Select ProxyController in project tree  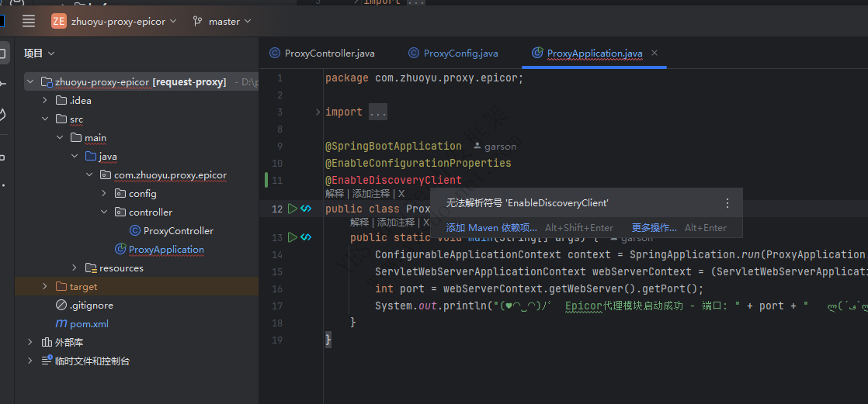coord(179,230)
